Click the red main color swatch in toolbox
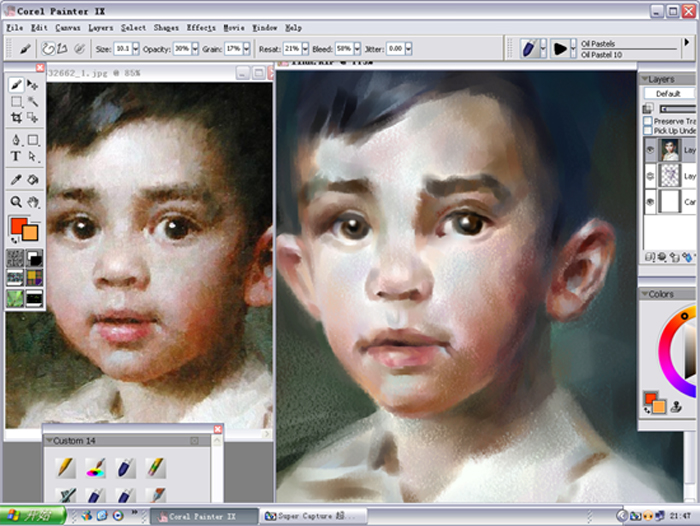 [x=18, y=225]
